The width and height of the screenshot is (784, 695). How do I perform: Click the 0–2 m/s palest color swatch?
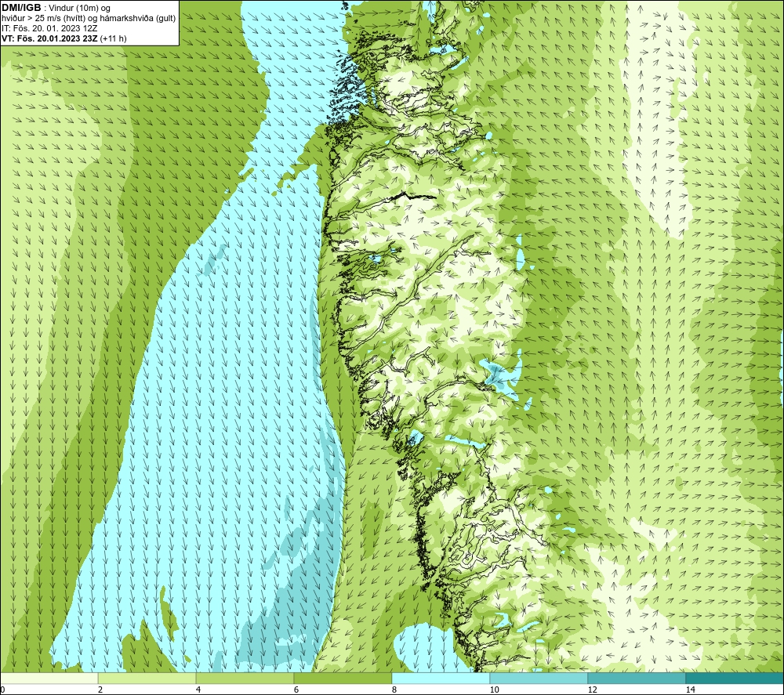49,678
